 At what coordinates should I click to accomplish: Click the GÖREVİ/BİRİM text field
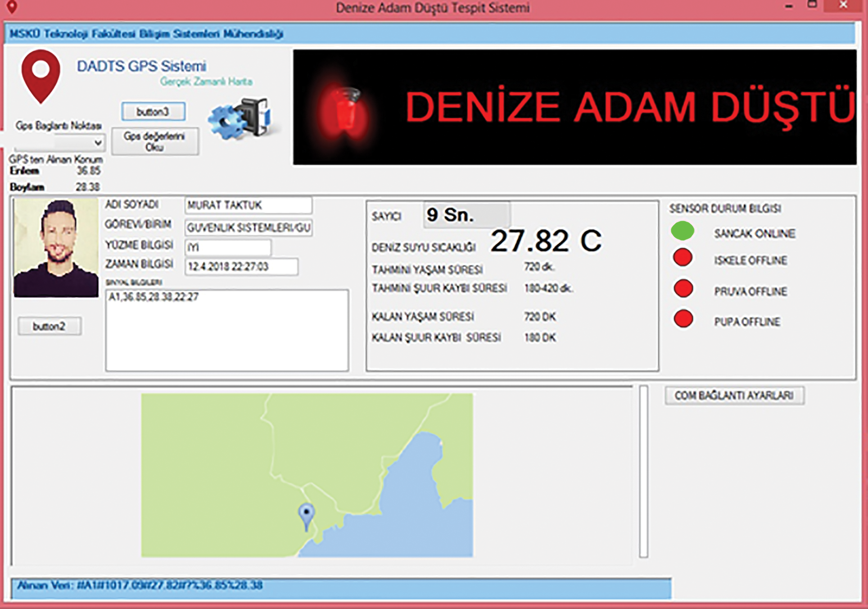pos(248,228)
